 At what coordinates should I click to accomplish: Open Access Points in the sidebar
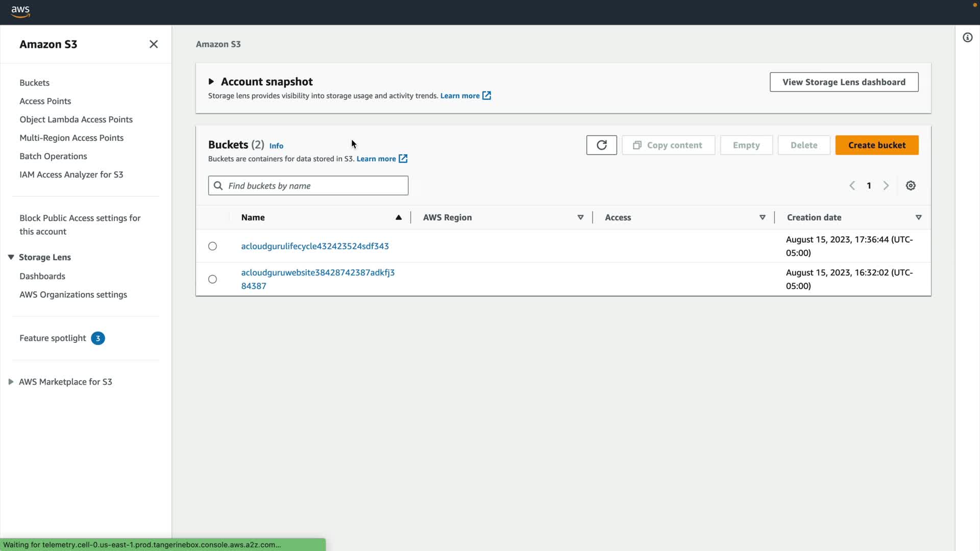[x=45, y=101]
